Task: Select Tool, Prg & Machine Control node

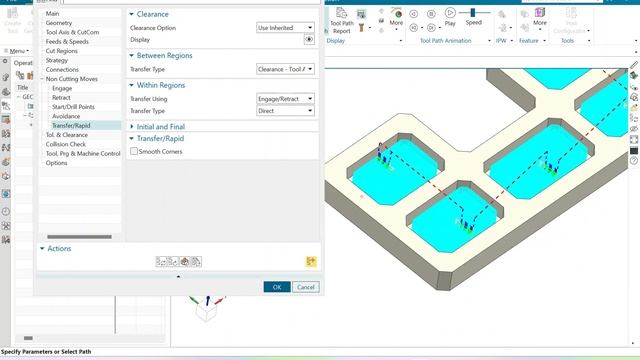Action: [x=83, y=154]
